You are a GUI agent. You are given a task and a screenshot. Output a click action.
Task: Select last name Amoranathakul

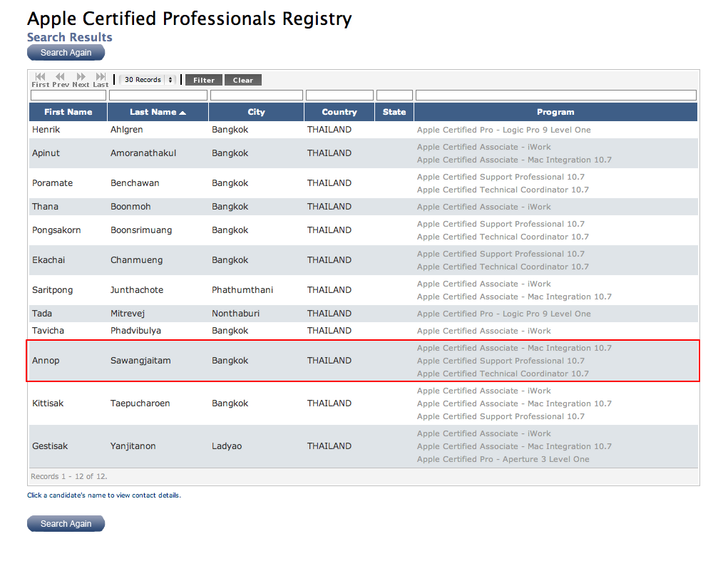point(143,153)
